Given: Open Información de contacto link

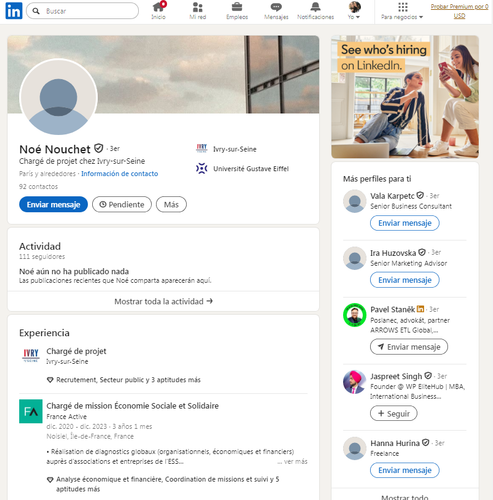Looking at the screenshot, I should click(120, 174).
